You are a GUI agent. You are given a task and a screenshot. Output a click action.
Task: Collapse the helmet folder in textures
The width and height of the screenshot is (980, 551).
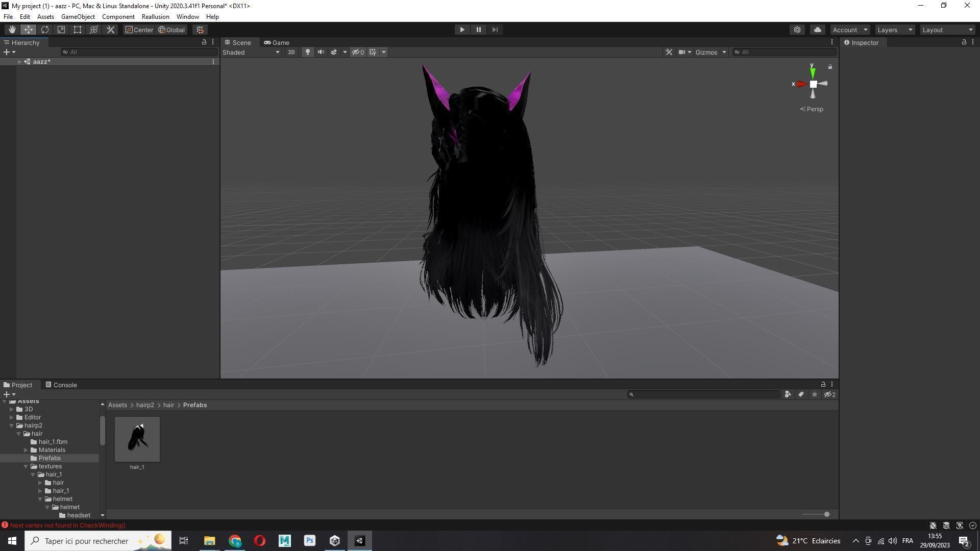pyautogui.click(x=40, y=499)
